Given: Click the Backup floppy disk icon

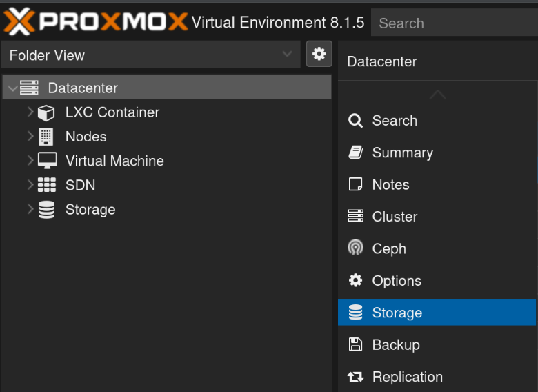Looking at the screenshot, I should click(355, 344).
